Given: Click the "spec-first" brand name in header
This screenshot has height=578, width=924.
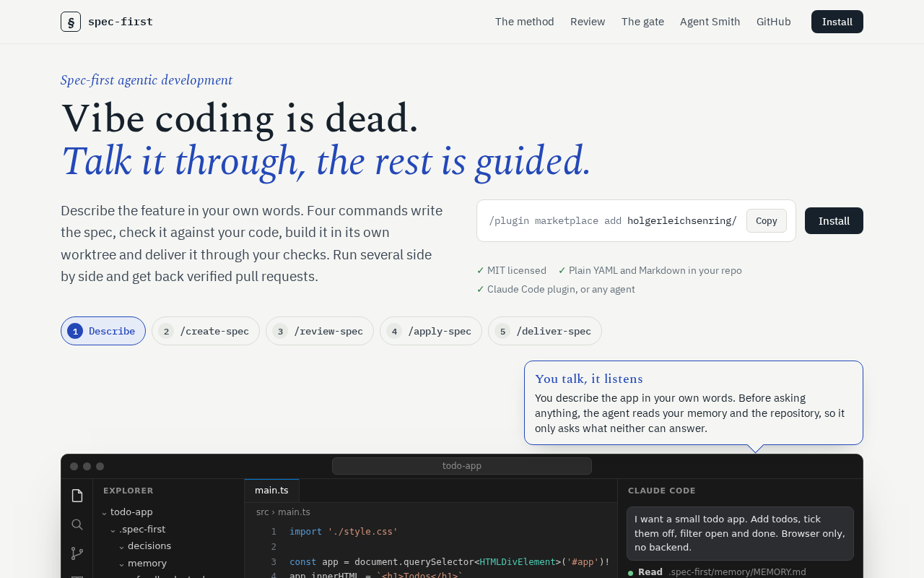Looking at the screenshot, I should point(121,22).
